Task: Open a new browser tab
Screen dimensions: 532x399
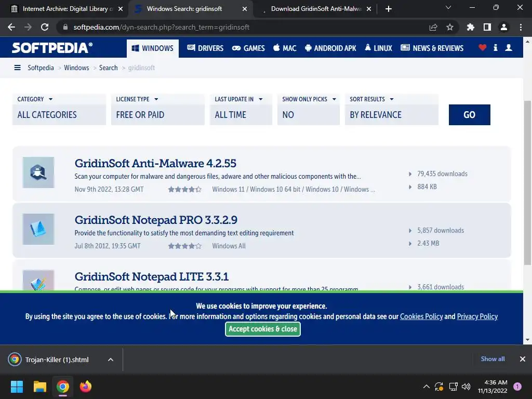Action: (x=389, y=9)
